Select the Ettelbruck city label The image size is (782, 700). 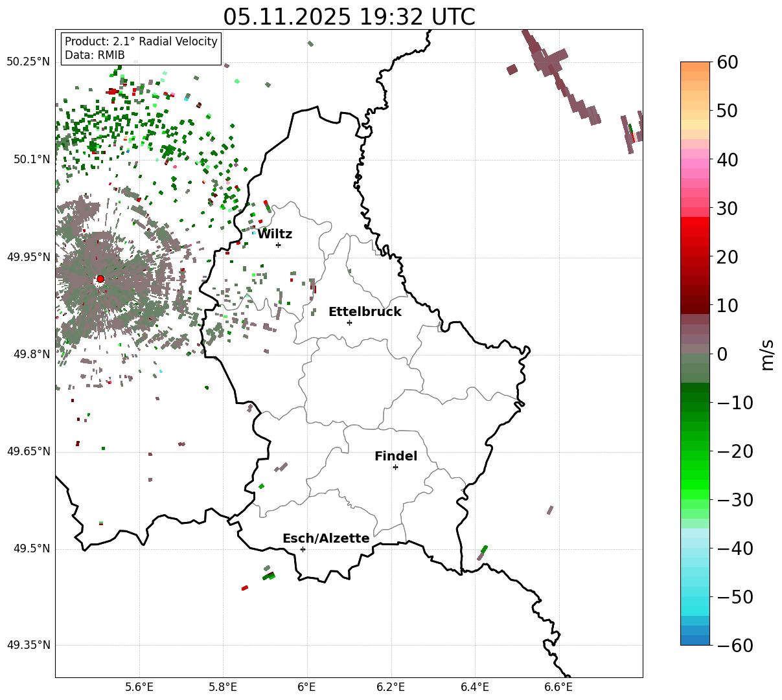tap(365, 312)
